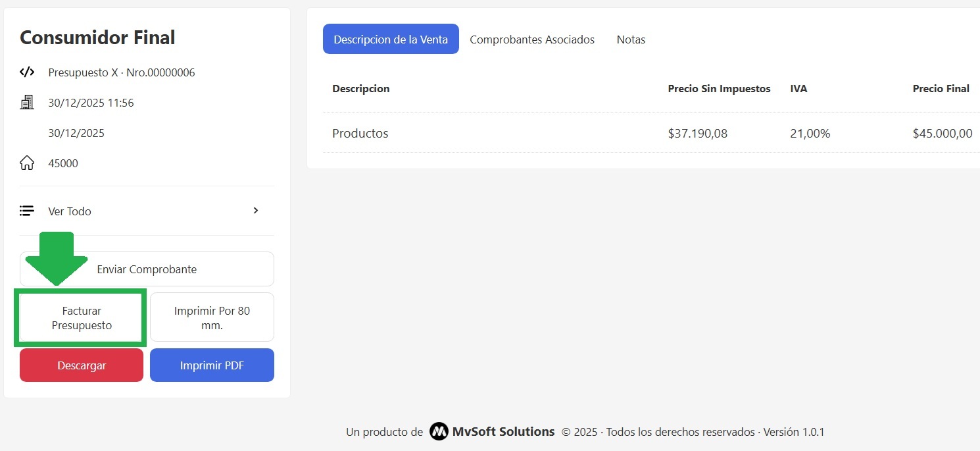This screenshot has height=451, width=980.
Task: Open the Comprobantes Asociados tab
Action: (x=531, y=40)
